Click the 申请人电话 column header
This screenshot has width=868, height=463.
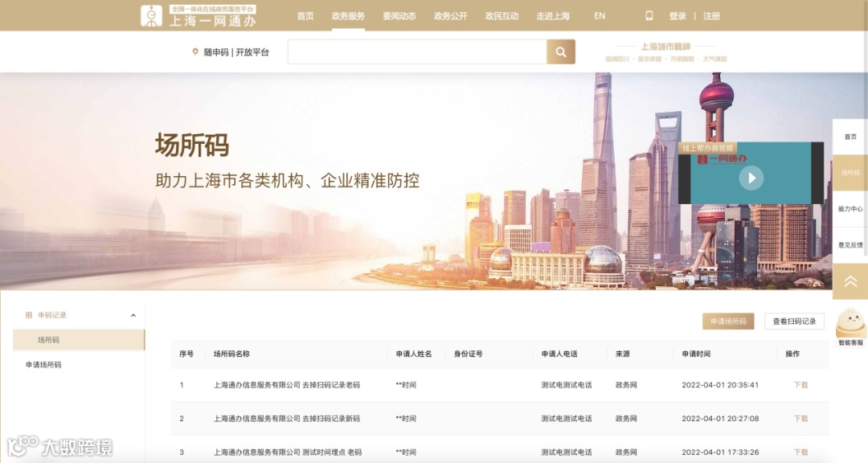click(559, 354)
